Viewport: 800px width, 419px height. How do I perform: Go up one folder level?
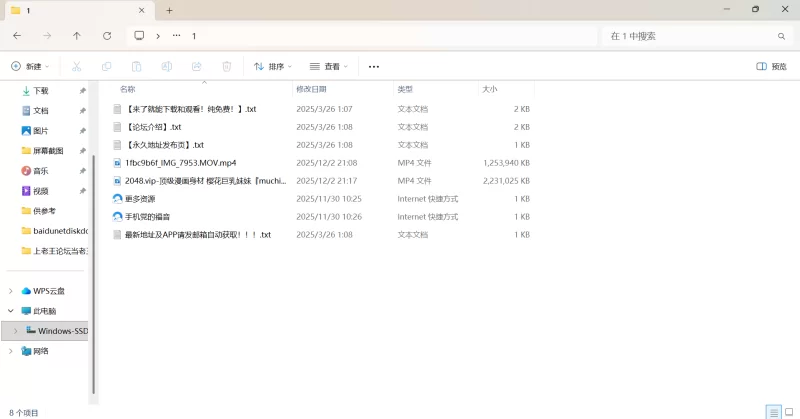pos(77,35)
